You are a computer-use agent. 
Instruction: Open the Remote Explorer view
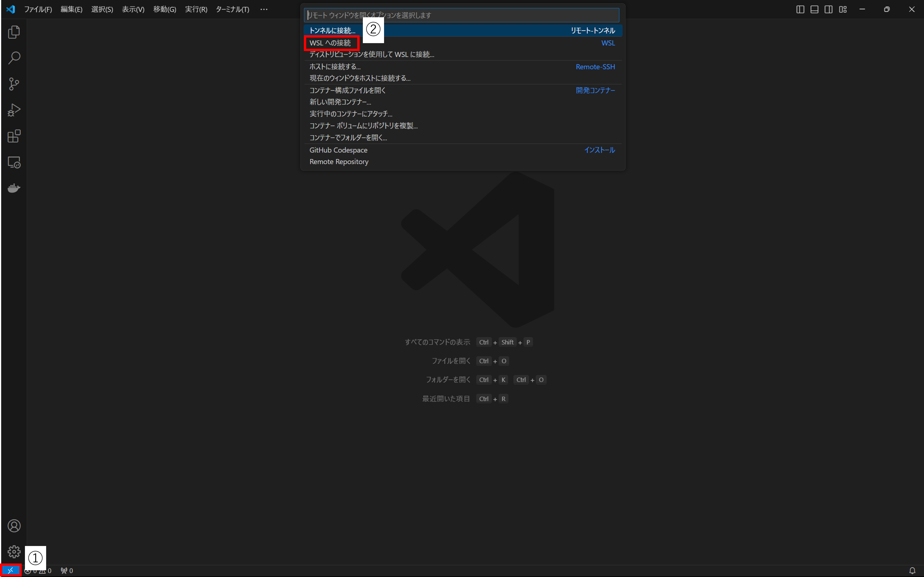[x=14, y=162]
